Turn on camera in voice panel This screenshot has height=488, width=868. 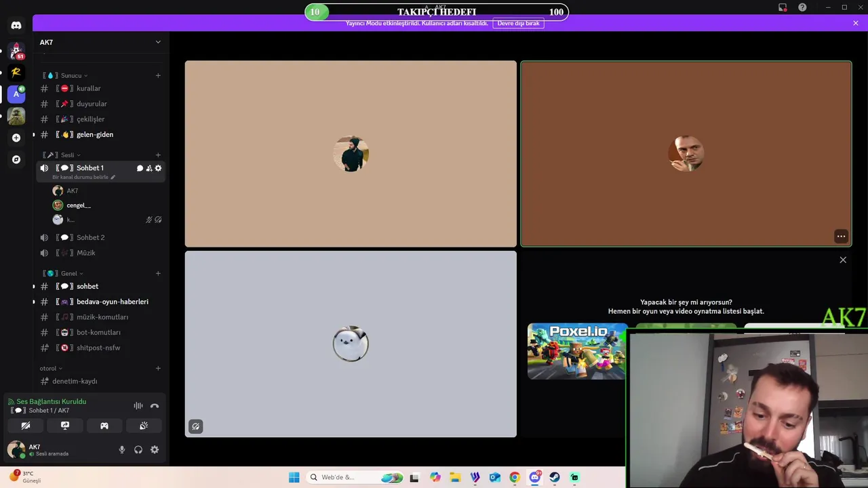[x=26, y=426]
